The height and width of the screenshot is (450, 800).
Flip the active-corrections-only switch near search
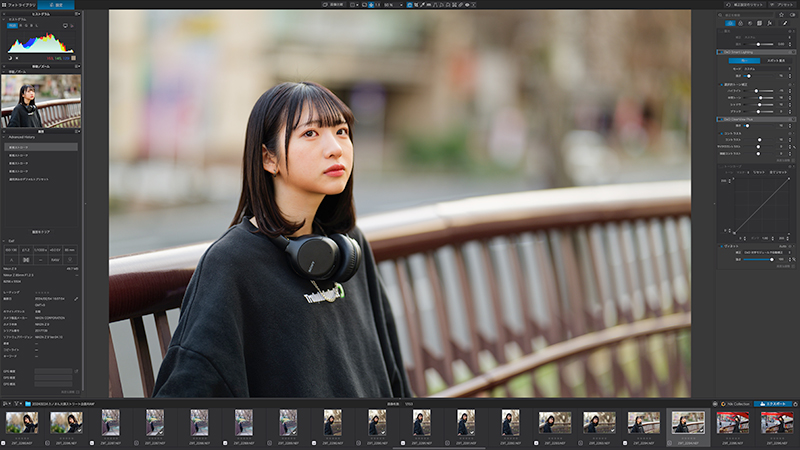pos(792,15)
